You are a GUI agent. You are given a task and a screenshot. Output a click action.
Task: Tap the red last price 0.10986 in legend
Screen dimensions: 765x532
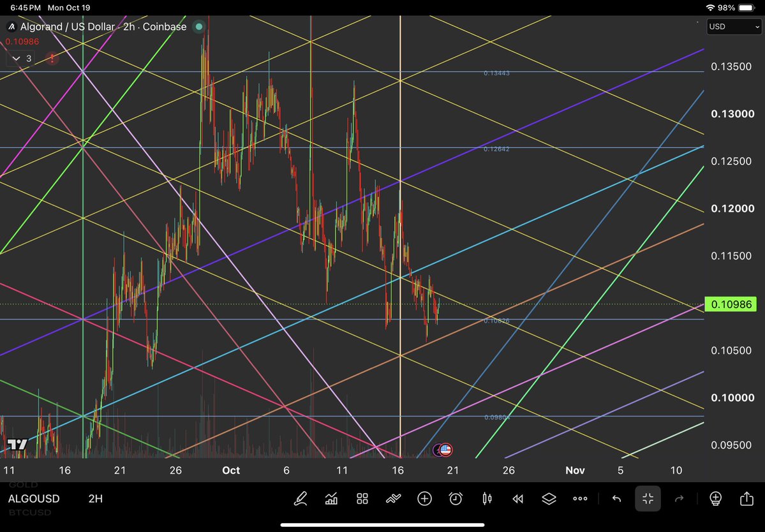[22, 42]
